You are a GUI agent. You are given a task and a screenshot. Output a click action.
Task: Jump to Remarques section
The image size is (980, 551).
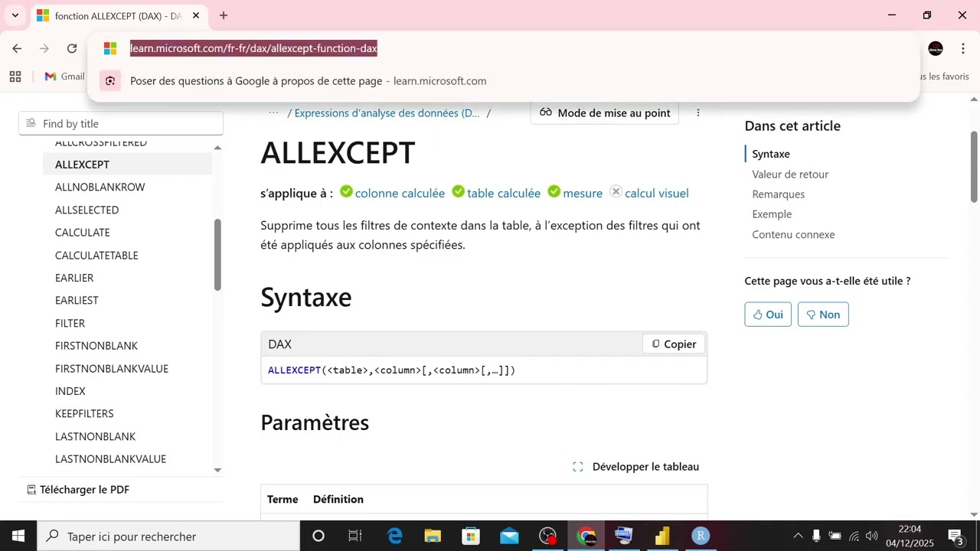point(778,194)
